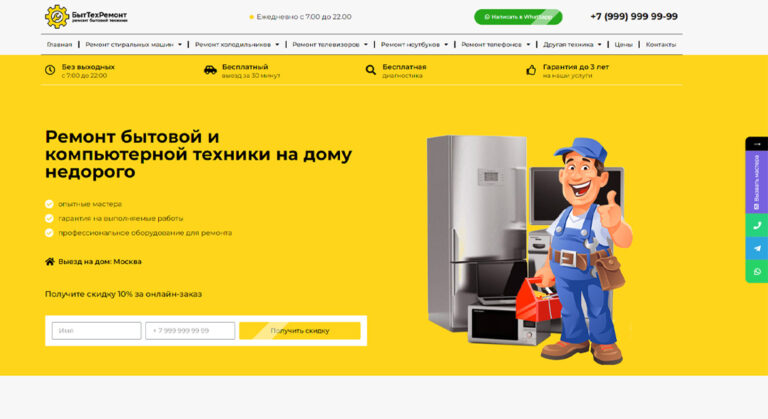Click the БытТехРемонт gear logo

[x=57, y=17]
